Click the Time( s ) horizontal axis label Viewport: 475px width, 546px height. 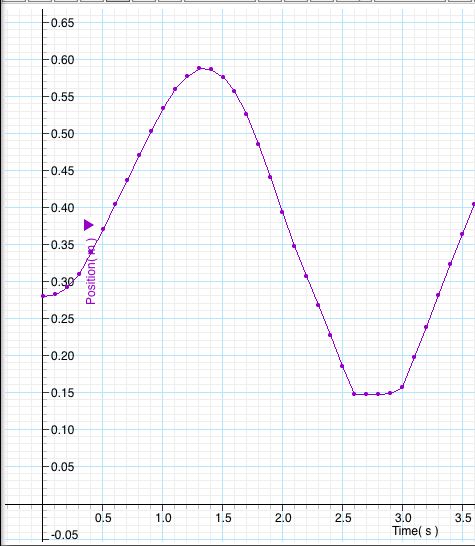(415, 531)
